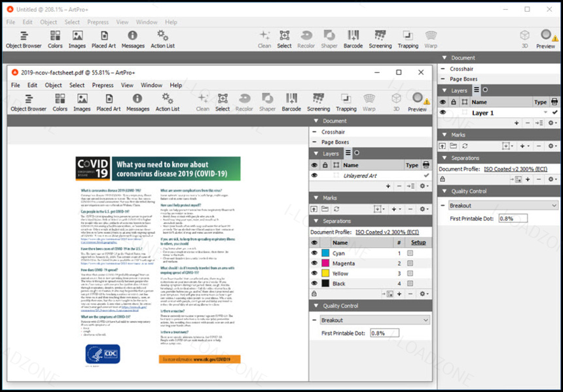Toggle Preview in the Untitled window toolbar
This screenshot has width=563, height=392.
(546, 39)
